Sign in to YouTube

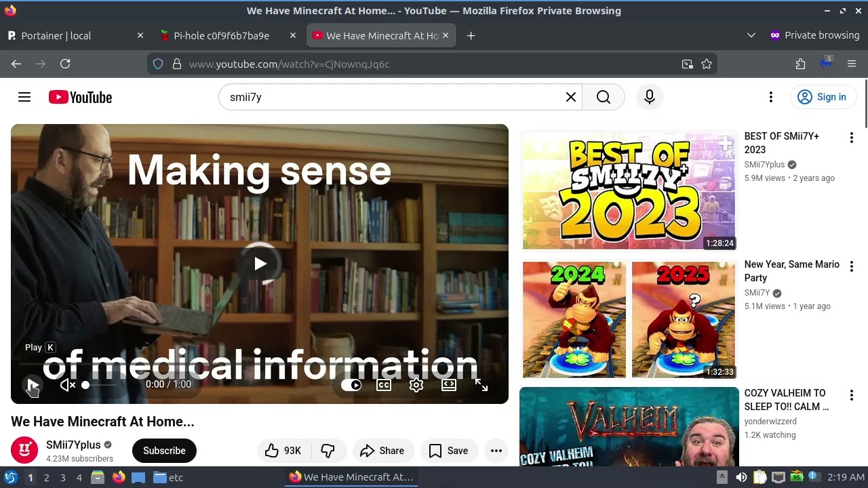[822, 97]
